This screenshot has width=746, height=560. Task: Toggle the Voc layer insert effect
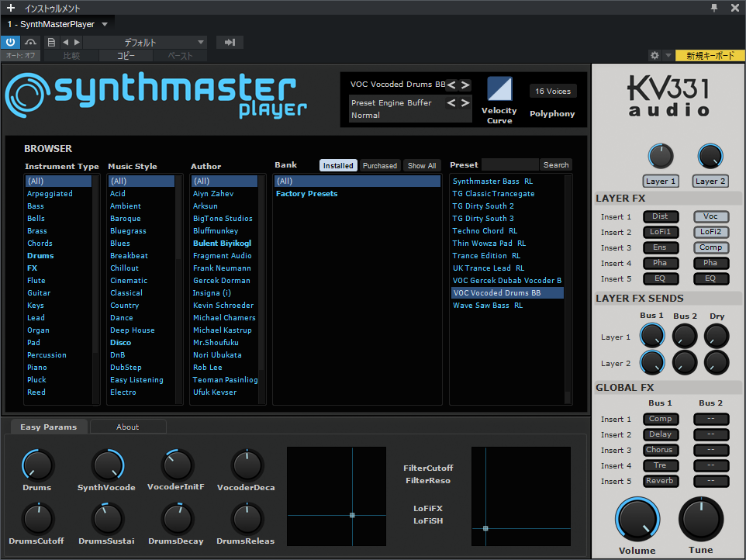pos(711,216)
